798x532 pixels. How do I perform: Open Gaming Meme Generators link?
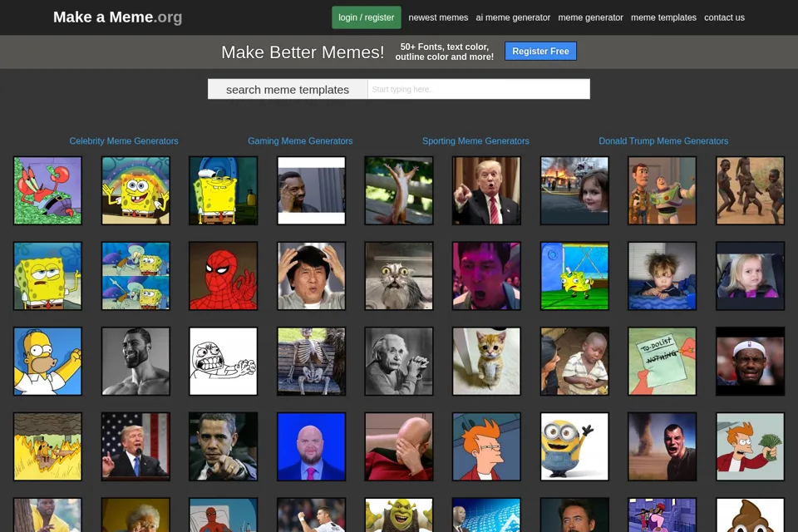click(300, 141)
